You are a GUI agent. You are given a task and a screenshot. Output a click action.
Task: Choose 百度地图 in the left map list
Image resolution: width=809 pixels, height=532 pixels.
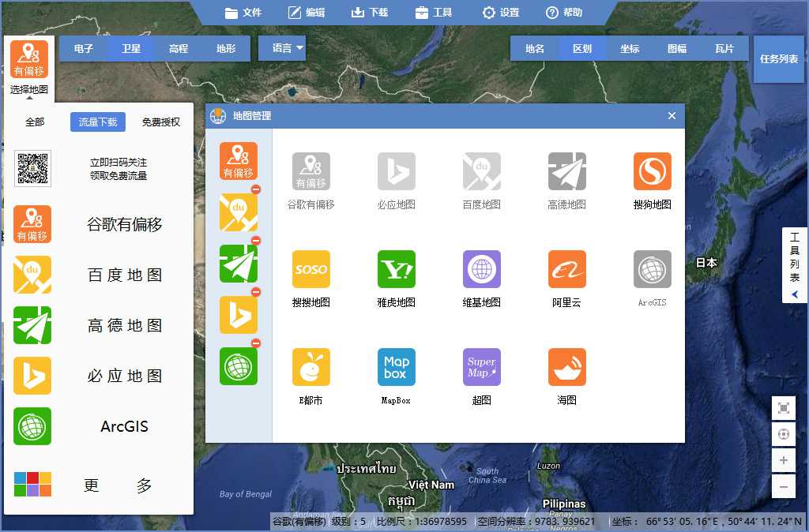(x=98, y=275)
